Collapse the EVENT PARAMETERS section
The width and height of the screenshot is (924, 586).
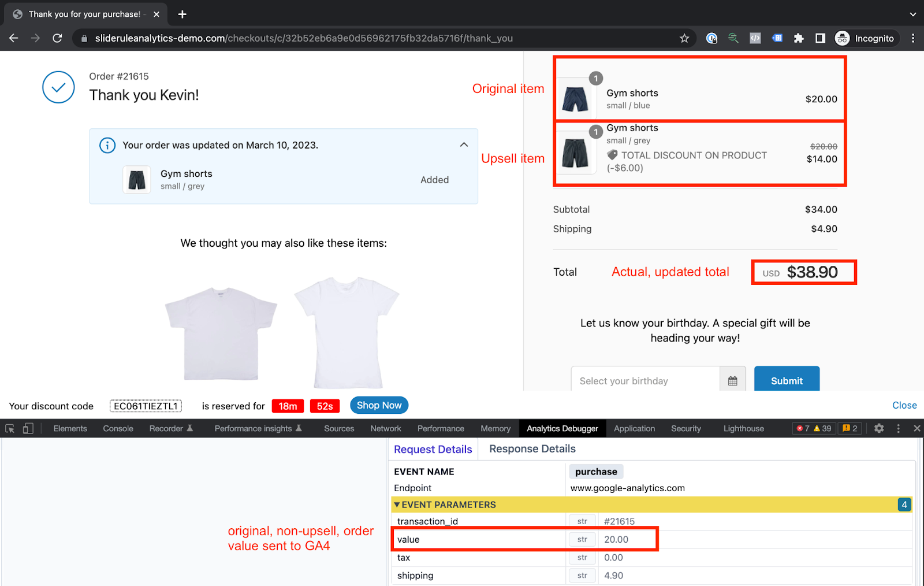click(397, 505)
